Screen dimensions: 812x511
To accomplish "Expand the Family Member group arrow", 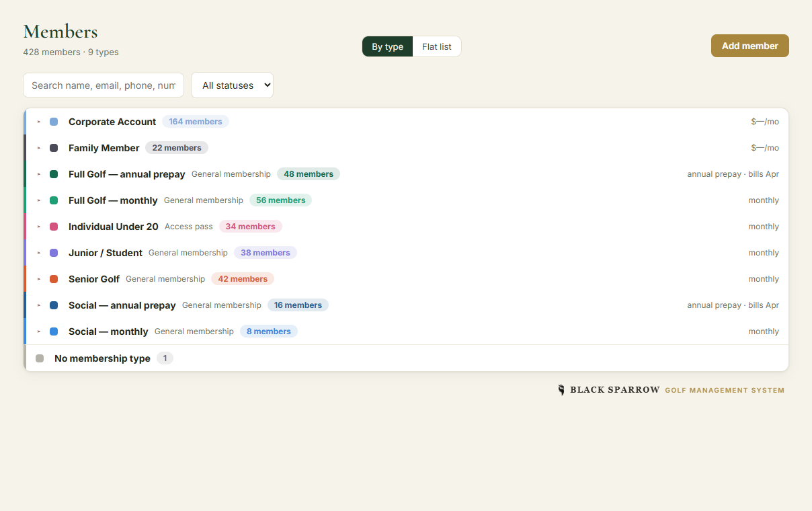I will [x=39, y=148].
